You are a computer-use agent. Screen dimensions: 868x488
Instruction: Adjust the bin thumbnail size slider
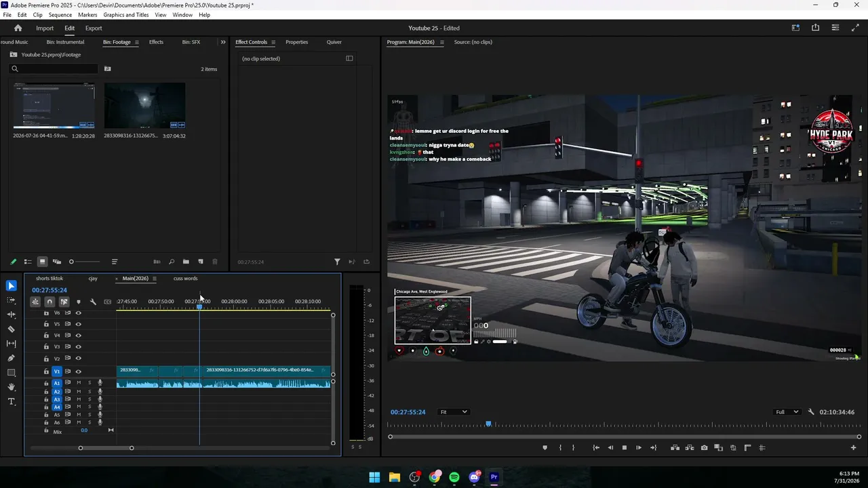[x=85, y=262]
